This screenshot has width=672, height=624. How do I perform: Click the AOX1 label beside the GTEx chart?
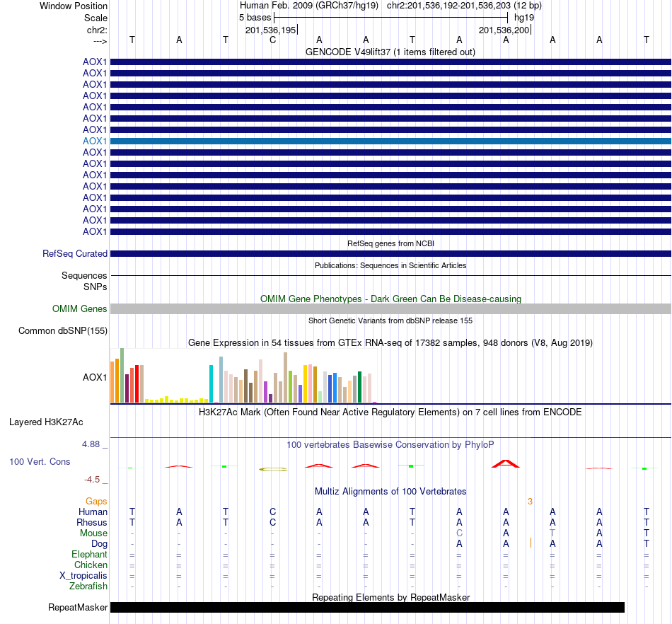[95, 377]
